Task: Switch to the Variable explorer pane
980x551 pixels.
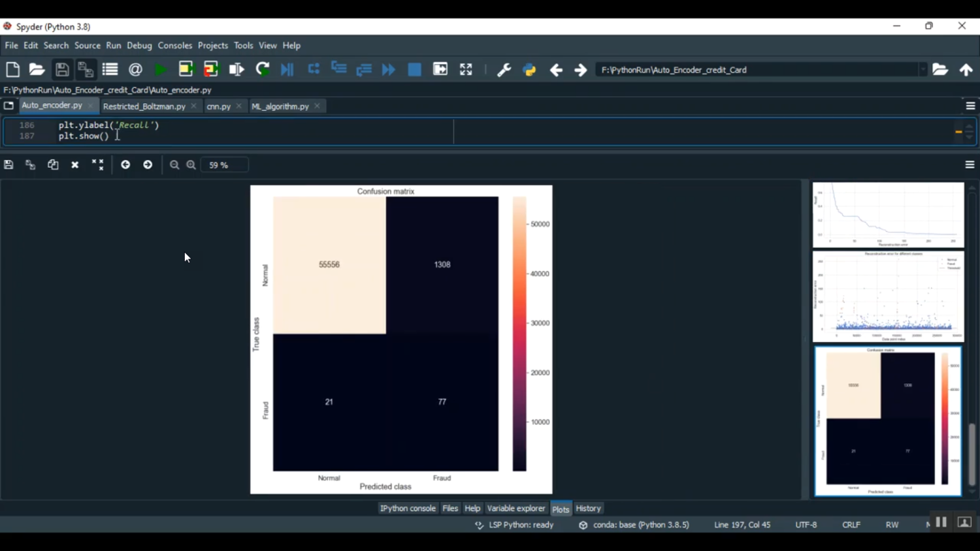Action: [515, 509]
